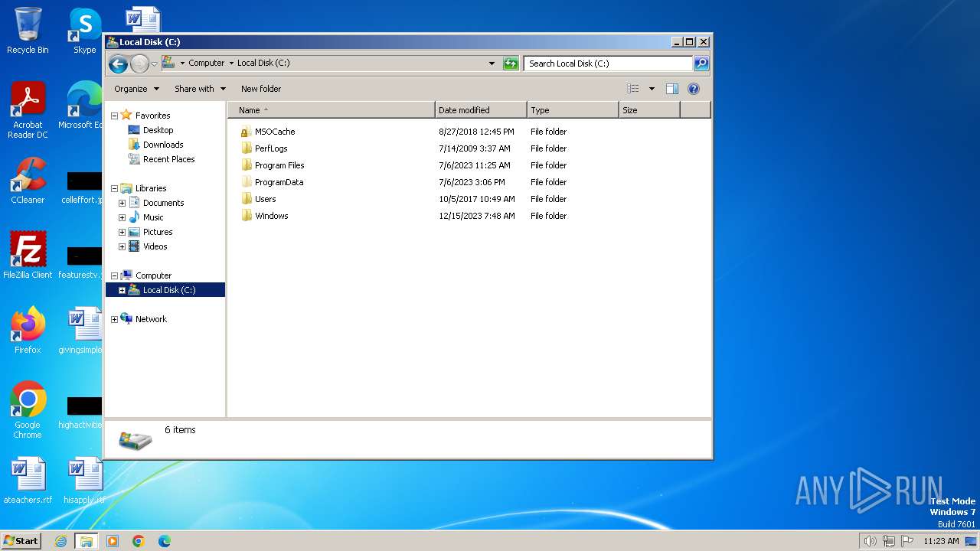Click Windows Media Player in the taskbar
980x551 pixels.
coord(113,541)
